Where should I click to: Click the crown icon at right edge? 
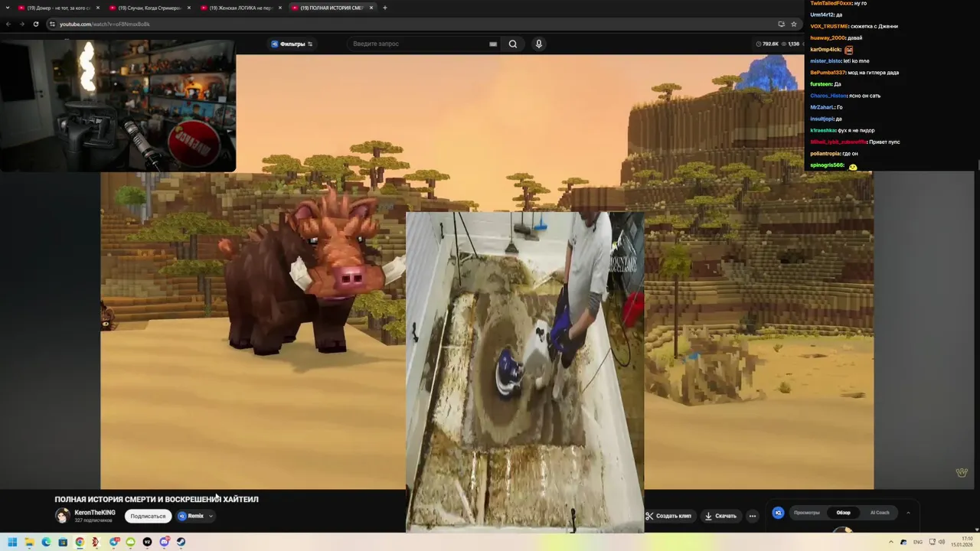pyautogui.click(x=962, y=472)
